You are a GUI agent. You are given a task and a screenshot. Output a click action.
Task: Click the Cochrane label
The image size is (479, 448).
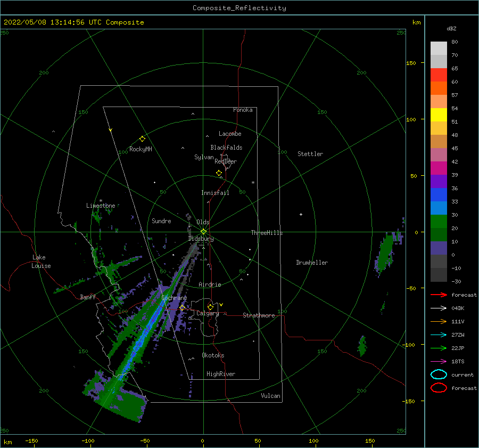click(x=174, y=298)
